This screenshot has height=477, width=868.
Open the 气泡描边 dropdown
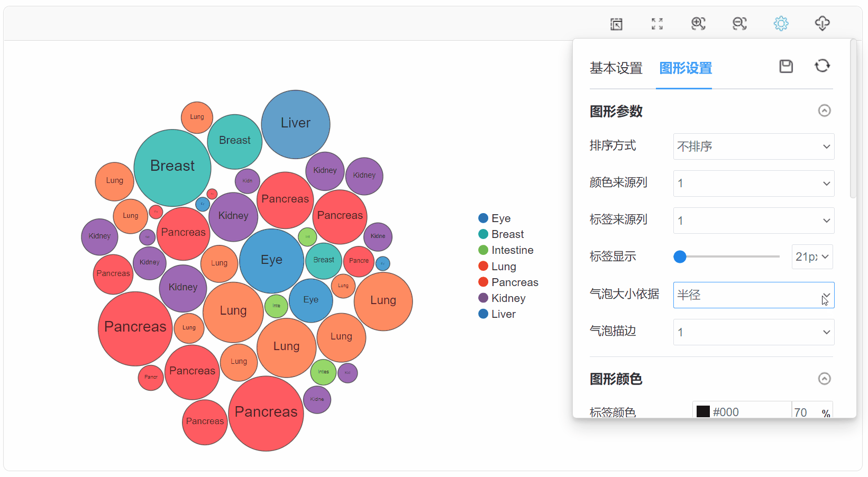[x=754, y=332]
